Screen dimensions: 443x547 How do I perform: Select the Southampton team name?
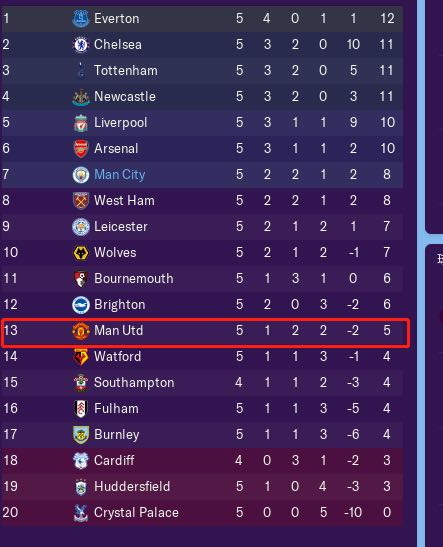tap(134, 383)
